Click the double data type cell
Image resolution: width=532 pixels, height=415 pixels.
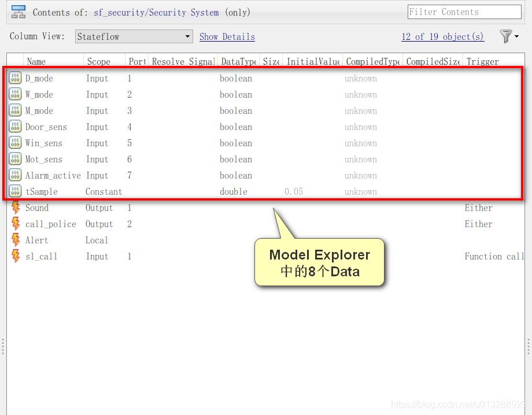coord(234,191)
